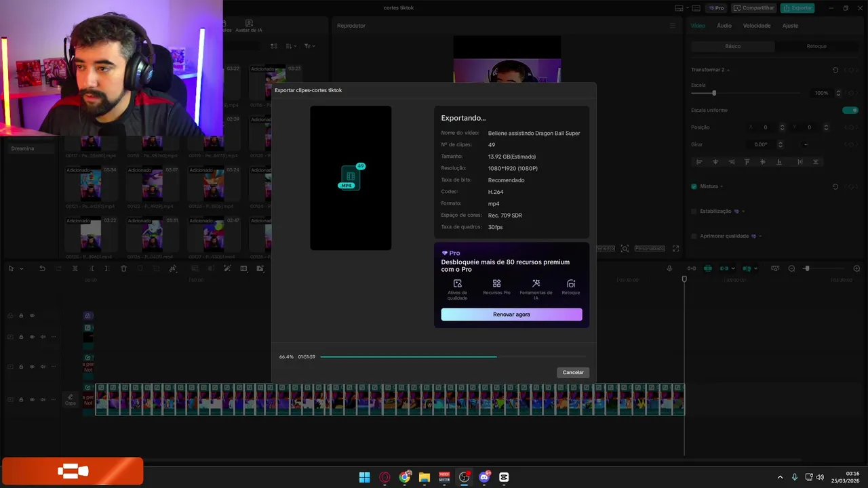Click the Personalizado ratio button in player
Screen dimensions: 868x488
(650, 249)
